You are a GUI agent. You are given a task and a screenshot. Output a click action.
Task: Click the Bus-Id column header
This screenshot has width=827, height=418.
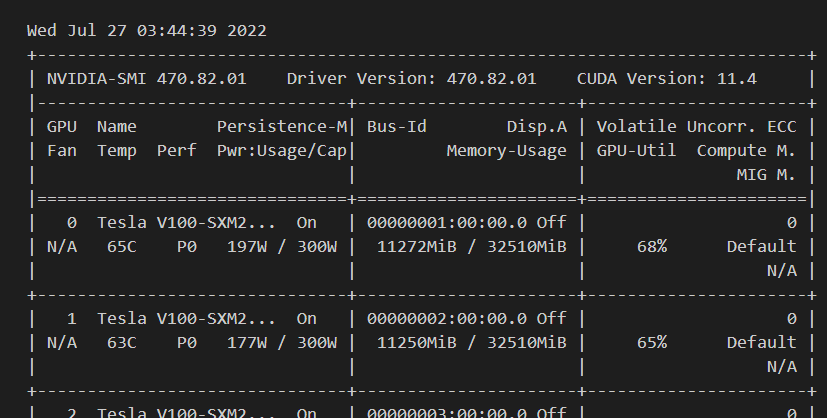pos(397,127)
